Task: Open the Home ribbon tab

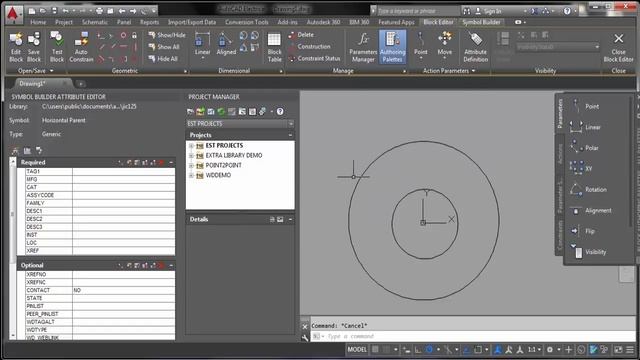Action: pos(38,22)
